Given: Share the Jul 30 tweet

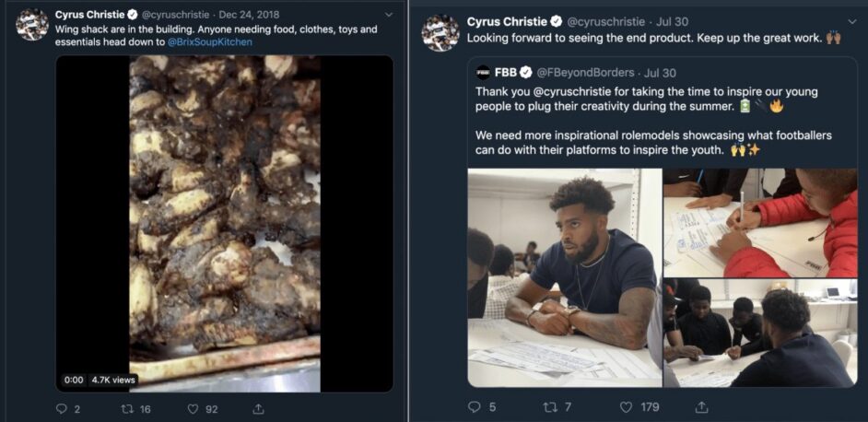Looking at the screenshot, I should click(x=701, y=407).
